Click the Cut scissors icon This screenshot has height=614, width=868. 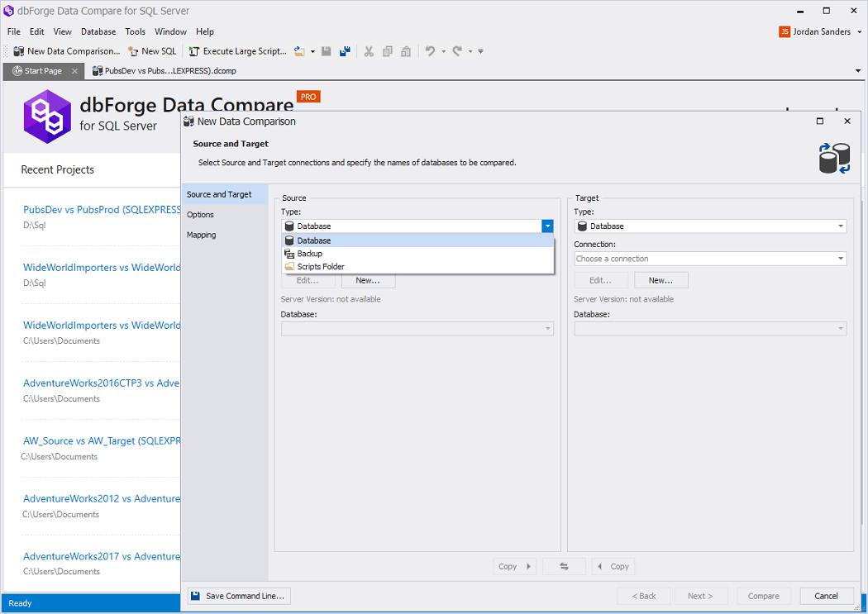pyautogui.click(x=369, y=51)
